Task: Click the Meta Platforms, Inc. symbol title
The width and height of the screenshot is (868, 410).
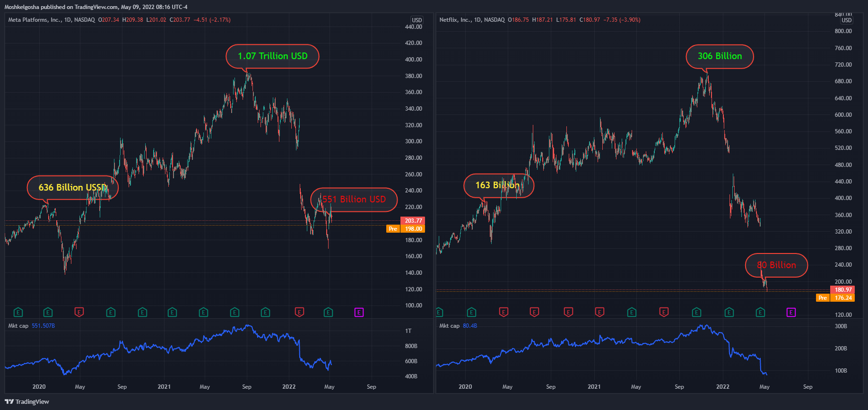Action: click(35, 20)
